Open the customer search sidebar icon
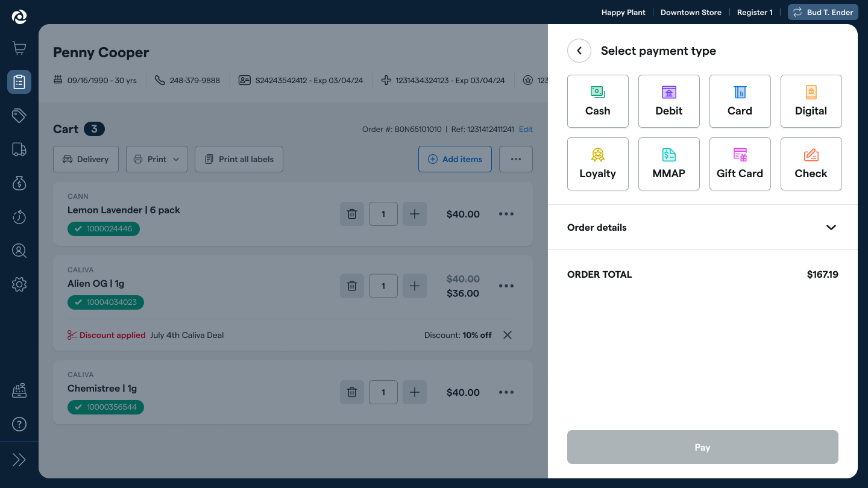The image size is (868, 488). coord(19,251)
